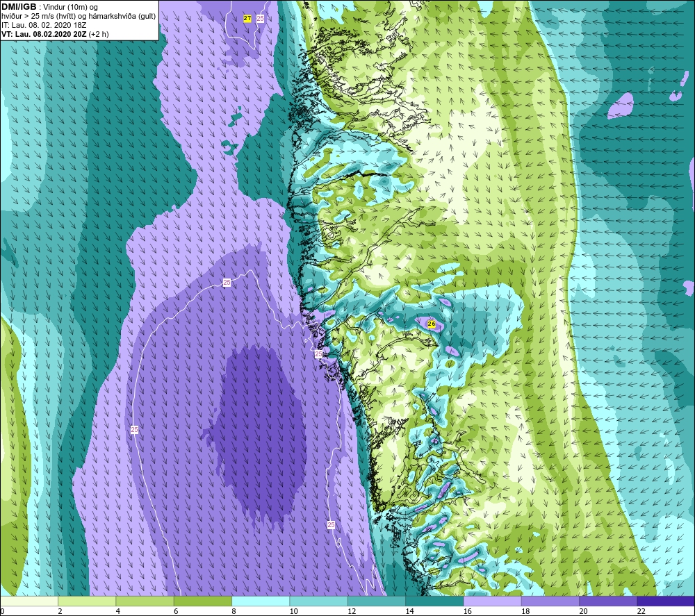Screen dimensions: 695x616
Task: Select the 0–2 m/s pale cream swatch
Action: [28, 601]
